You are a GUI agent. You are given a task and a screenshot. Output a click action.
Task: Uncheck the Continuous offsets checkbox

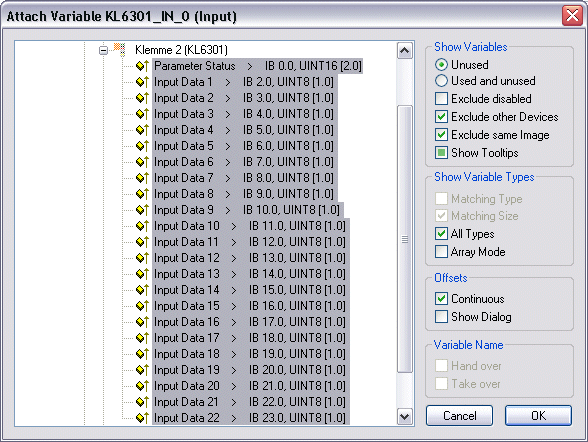441,299
